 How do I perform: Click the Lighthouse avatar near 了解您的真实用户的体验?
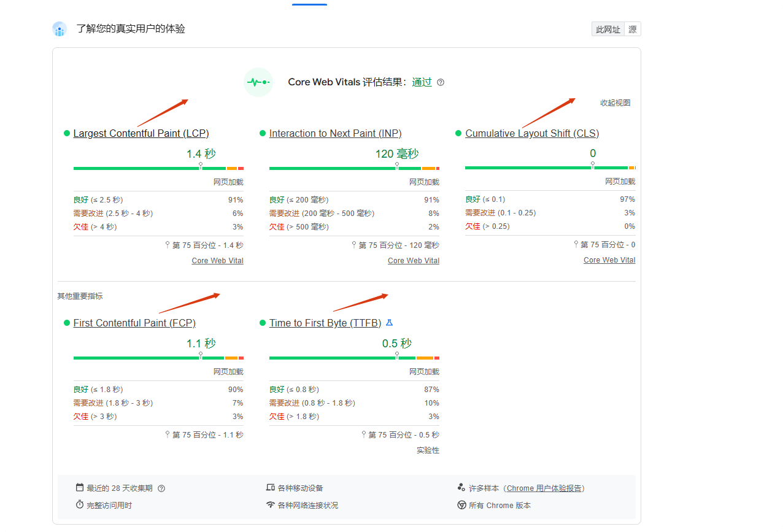[59, 28]
